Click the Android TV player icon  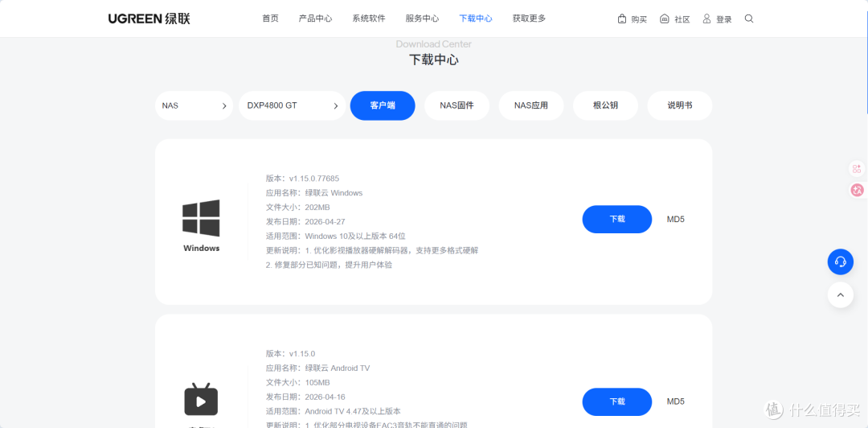(201, 399)
